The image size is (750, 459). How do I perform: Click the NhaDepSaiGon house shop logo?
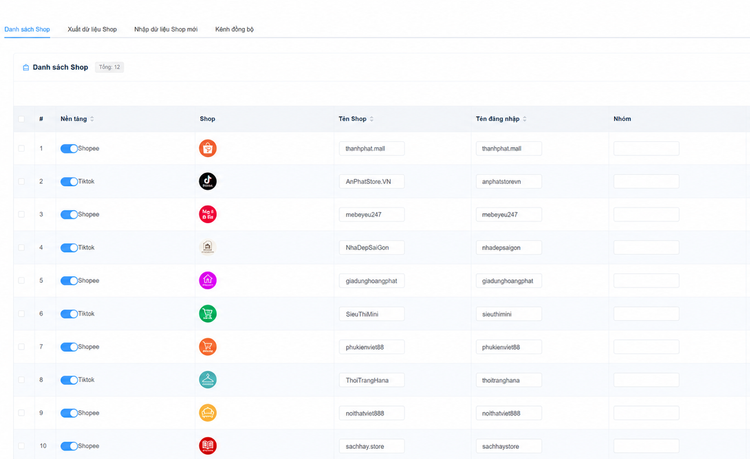208,247
